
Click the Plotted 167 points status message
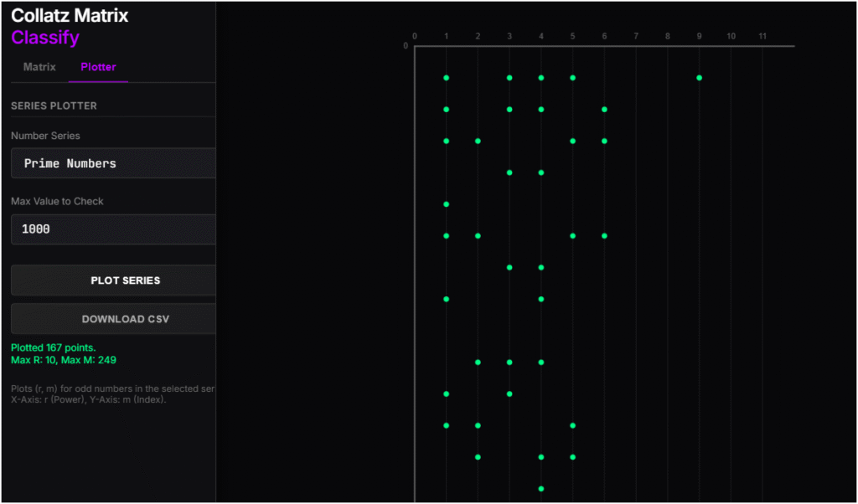(x=54, y=347)
